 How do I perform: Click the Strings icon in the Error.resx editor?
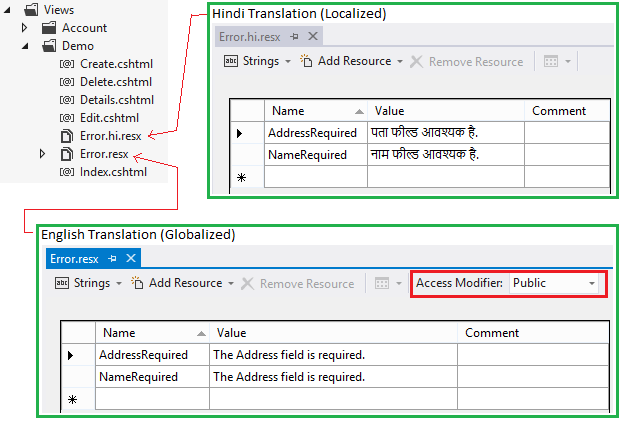[62, 283]
